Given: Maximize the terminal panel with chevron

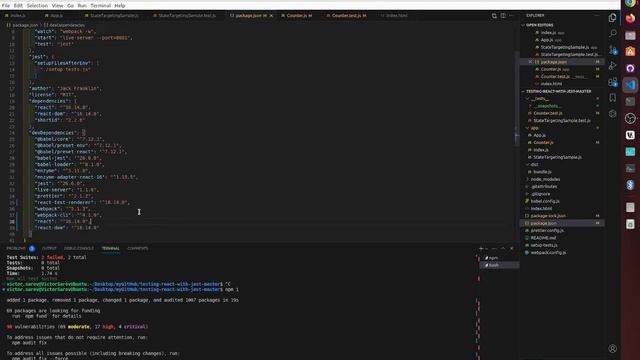Looking at the screenshot, I should [503, 248].
